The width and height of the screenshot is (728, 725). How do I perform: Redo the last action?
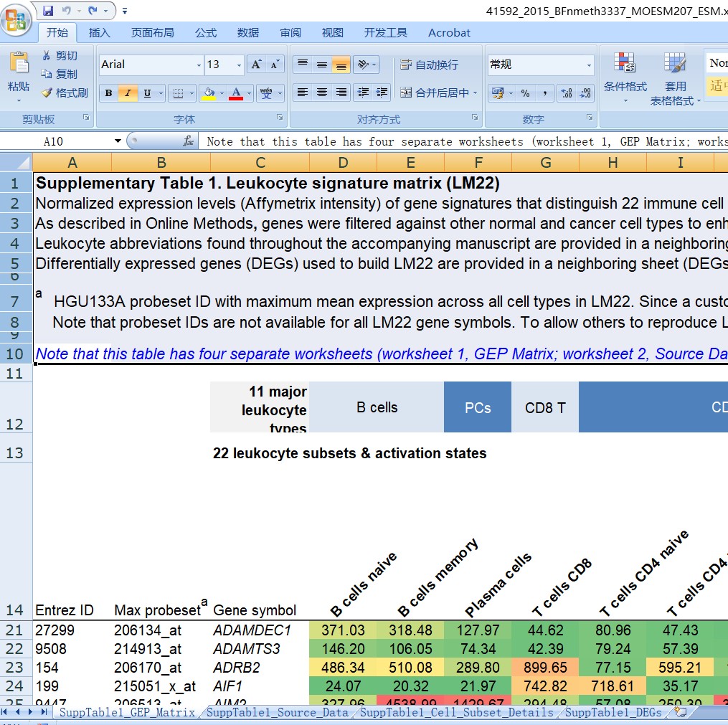93,10
